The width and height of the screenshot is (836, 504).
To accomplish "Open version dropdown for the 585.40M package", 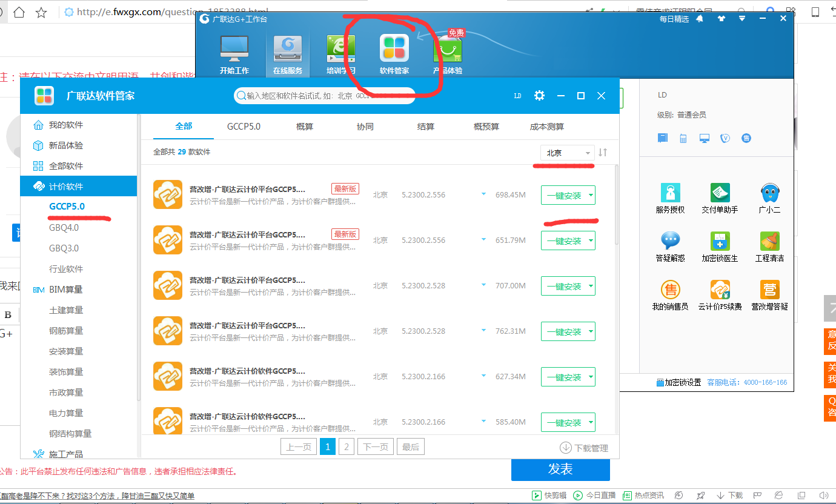I will 483,422.
